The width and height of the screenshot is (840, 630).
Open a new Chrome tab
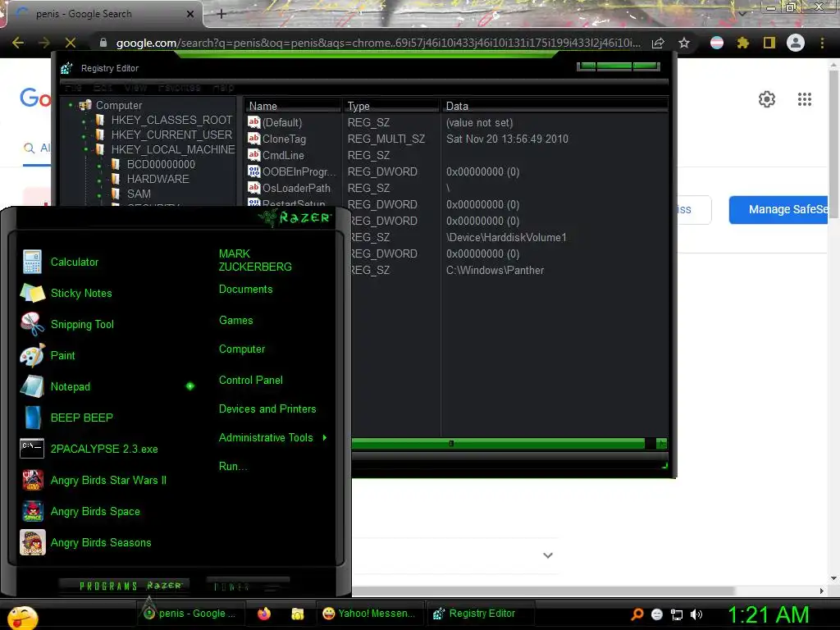[221, 14]
